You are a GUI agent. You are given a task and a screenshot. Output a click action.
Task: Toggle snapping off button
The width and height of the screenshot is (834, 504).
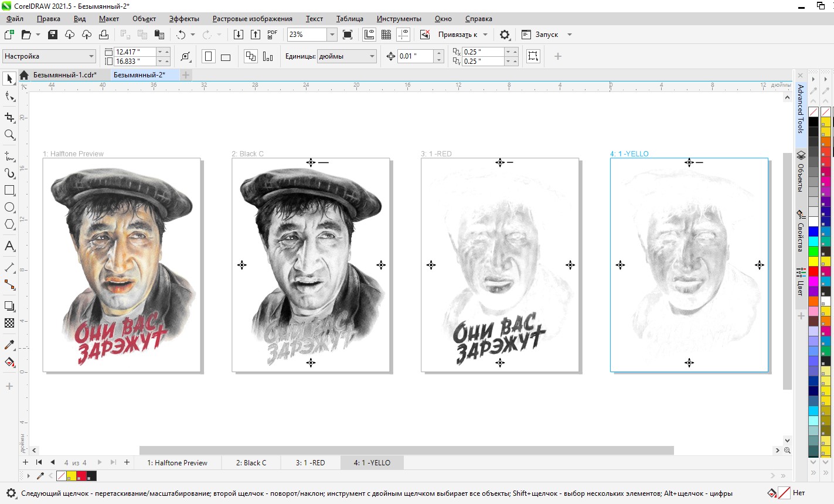click(x=425, y=35)
